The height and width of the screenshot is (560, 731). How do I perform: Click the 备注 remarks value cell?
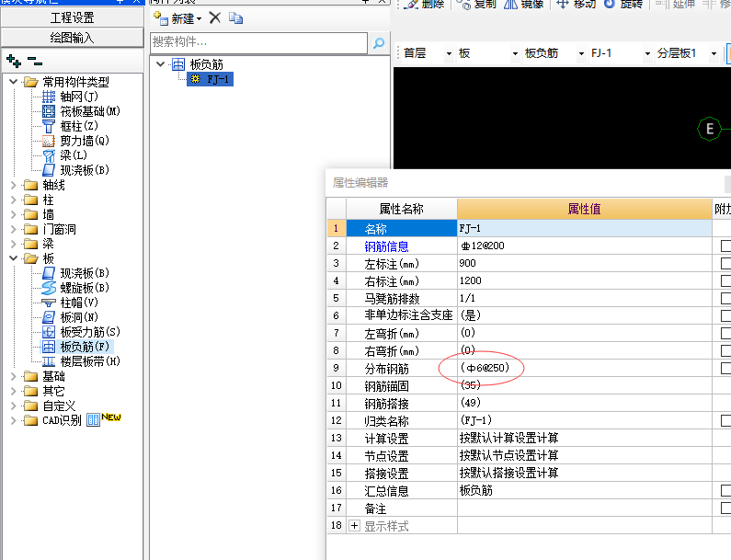click(585, 509)
